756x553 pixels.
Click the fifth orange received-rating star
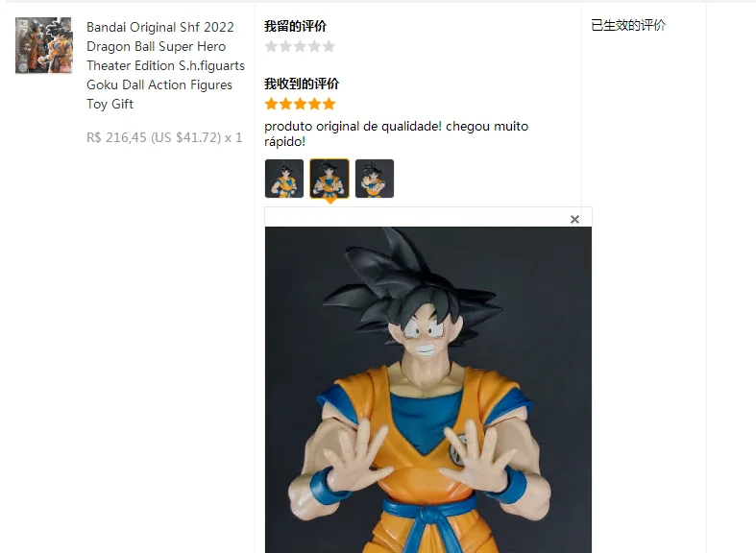tap(329, 104)
